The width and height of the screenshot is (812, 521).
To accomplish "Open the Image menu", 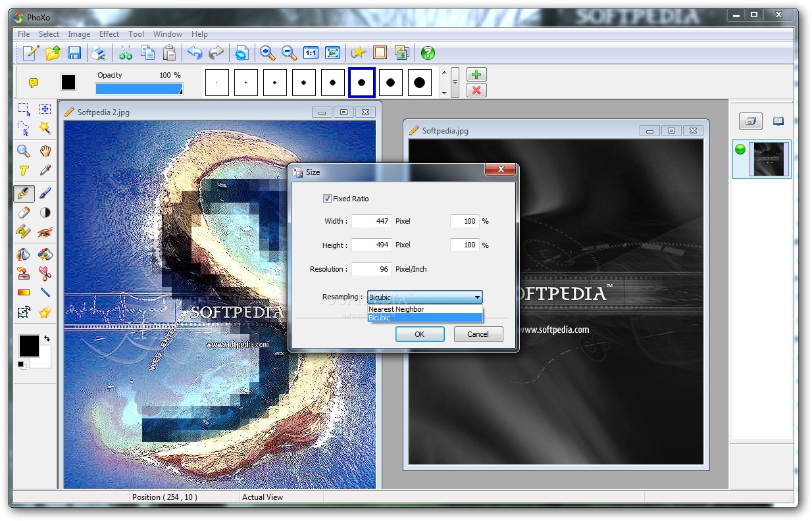I will pyautogui.click(x=80, y=34).
